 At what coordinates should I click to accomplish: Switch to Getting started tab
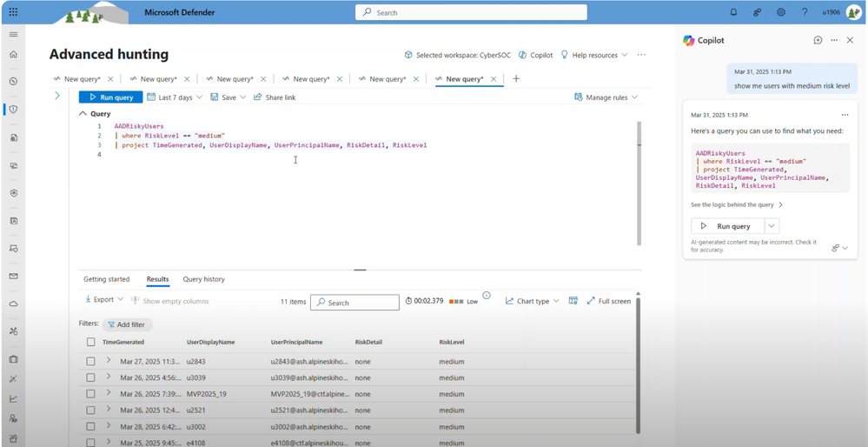point(106,279)
